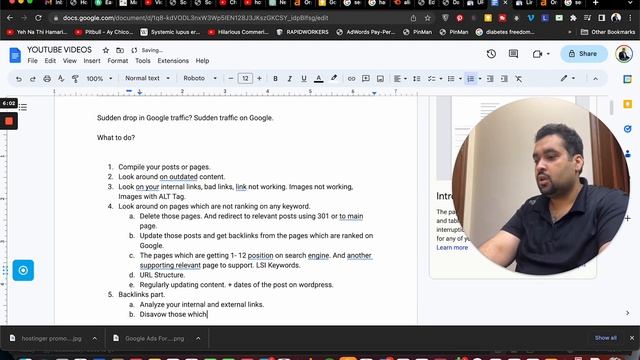Open comment history icon
The width and height of the screenshot is (640, 360).
point(513,53)
